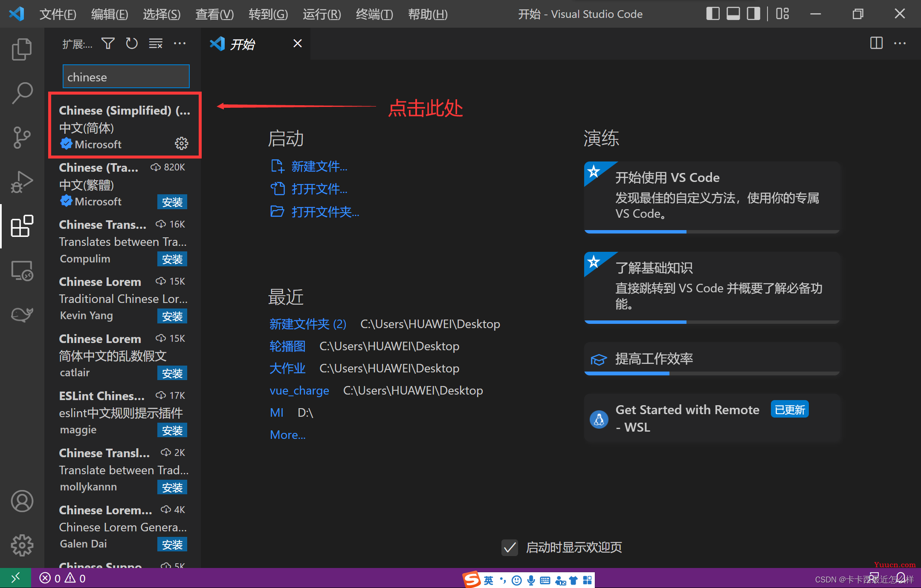Toggle secondary side bar layout icon
The image size is (921, 588).
tap(753, 14)
